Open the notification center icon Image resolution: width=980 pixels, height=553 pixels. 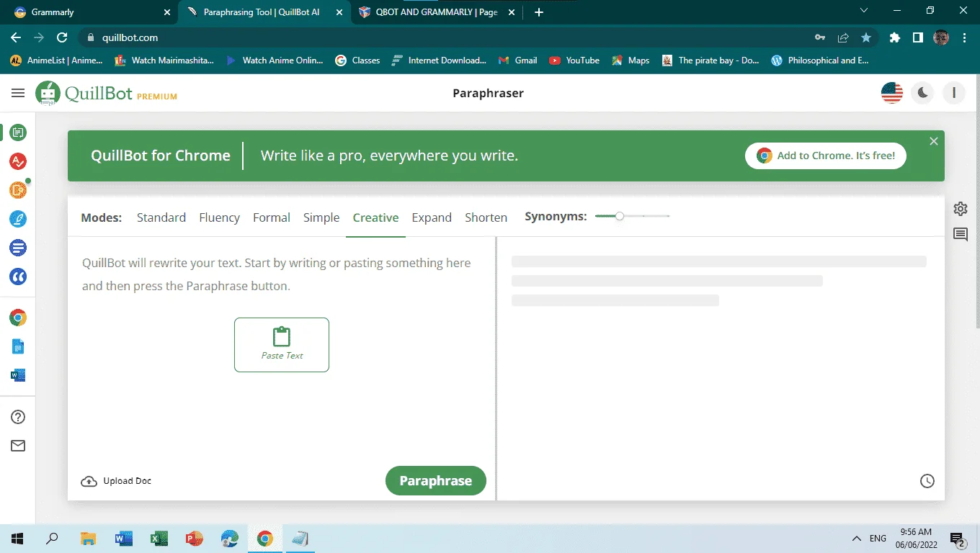[x=958, y=539]
